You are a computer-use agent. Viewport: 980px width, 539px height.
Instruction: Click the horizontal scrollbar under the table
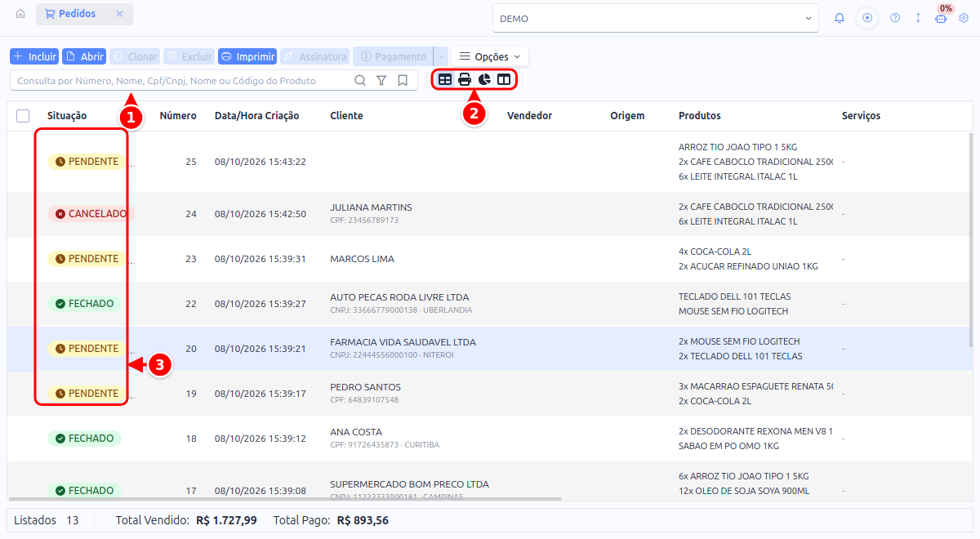(286, 498)
